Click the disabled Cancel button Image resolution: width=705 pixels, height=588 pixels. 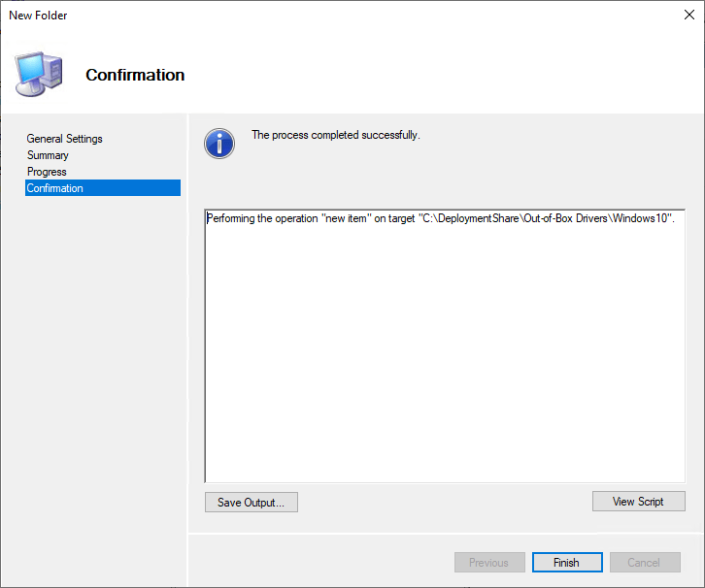(x=645, y=563)
